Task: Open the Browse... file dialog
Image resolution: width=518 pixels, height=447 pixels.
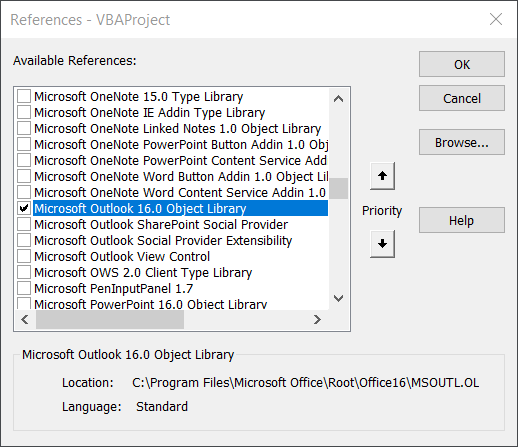Action: 462,142
